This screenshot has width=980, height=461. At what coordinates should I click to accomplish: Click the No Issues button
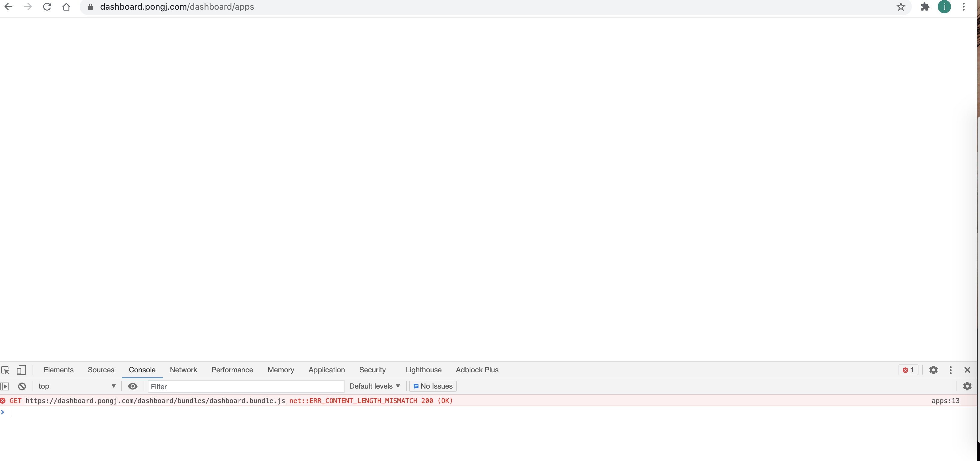[433, 386]
